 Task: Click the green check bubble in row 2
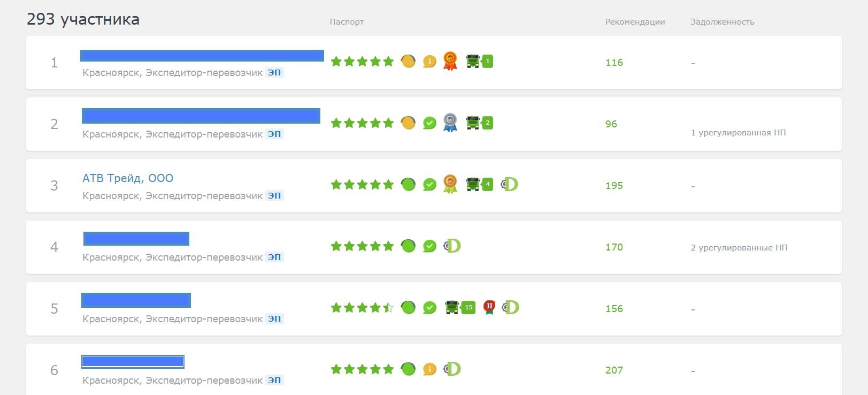click(429, 123)
